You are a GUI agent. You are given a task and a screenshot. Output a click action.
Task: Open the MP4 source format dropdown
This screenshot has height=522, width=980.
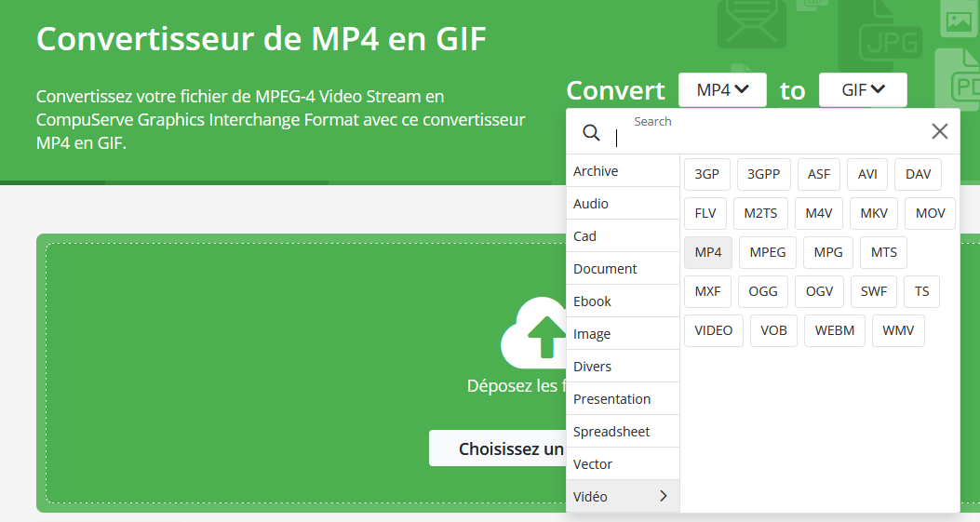[x=722, y=90]
